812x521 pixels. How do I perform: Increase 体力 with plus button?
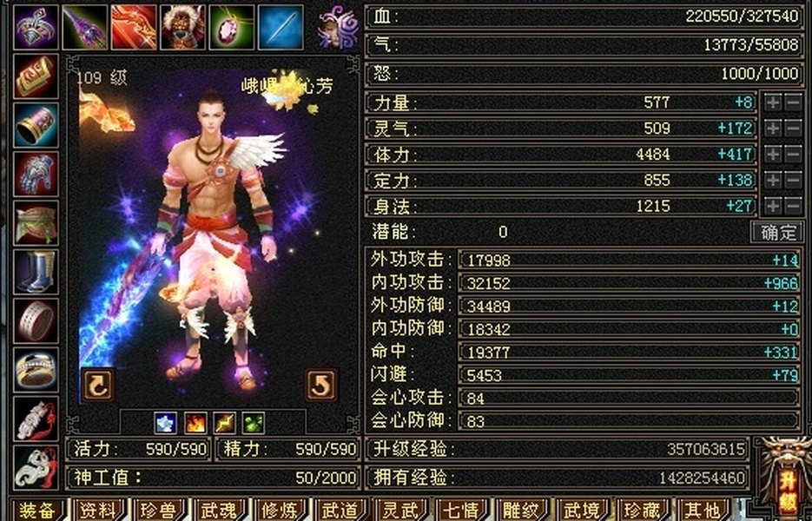point(773,154)
